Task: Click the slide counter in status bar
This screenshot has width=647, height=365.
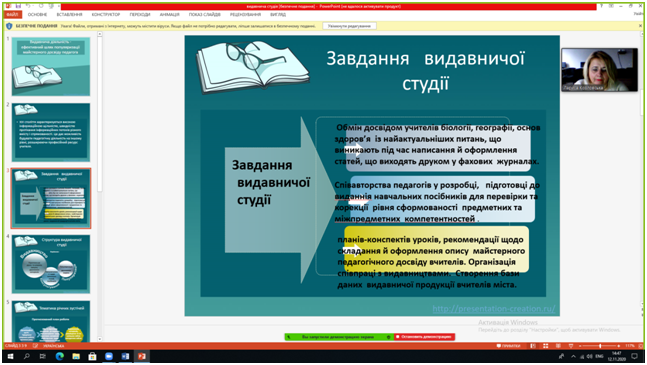Action: (x=16, y=346)
